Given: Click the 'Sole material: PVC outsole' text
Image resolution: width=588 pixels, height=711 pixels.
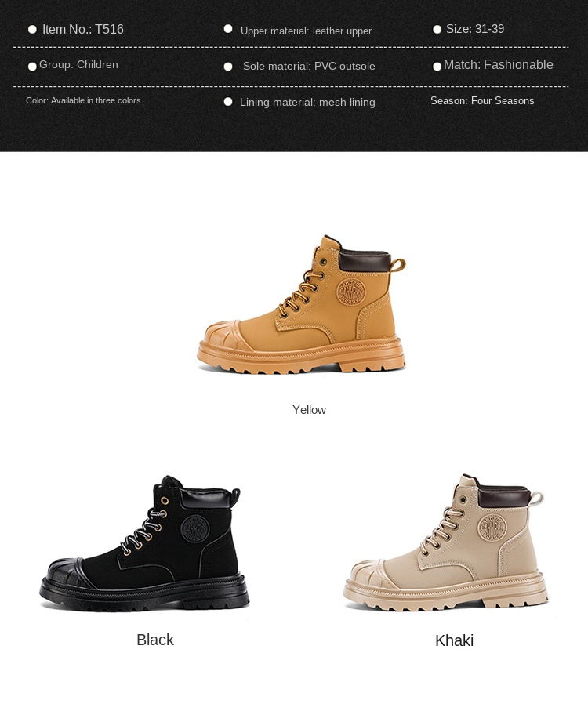Looking at the screenshot, I should [x=309, y=66].
